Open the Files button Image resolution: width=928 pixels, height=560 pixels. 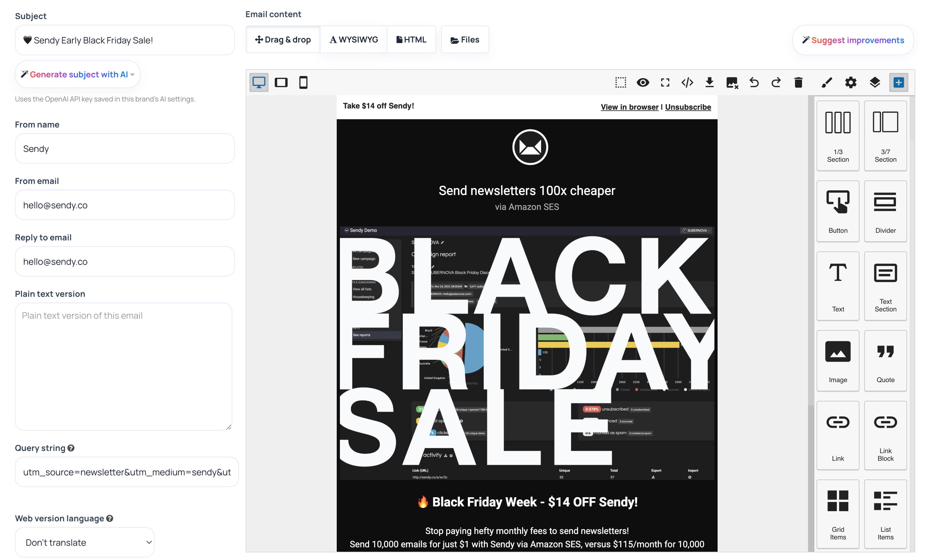click(465, 40)
